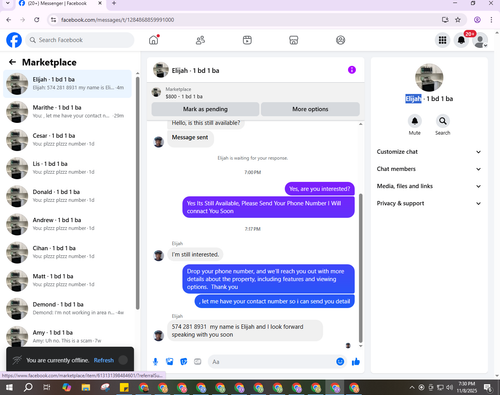Mark the listing as pending

click(x=205, y=109)
